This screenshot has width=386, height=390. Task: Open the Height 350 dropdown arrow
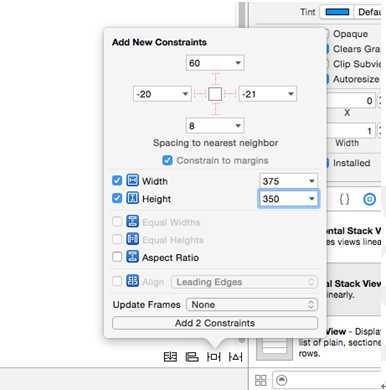[x=312, y=199]
